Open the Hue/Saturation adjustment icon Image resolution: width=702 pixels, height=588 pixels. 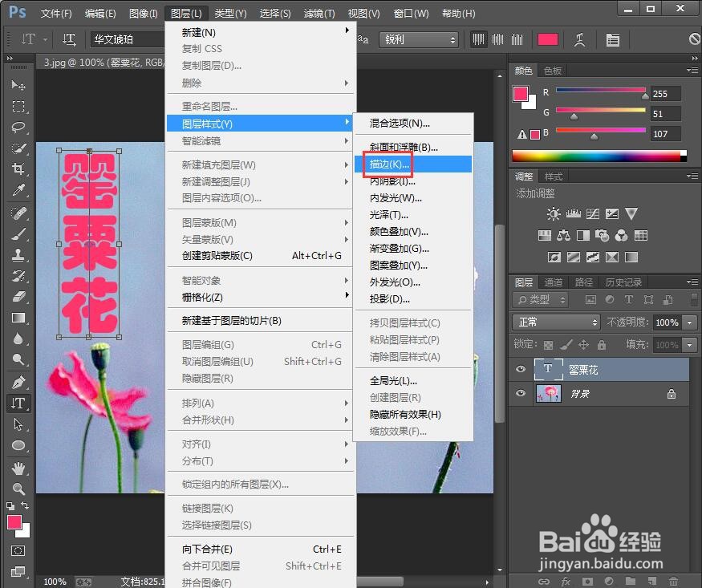point(544,236)
